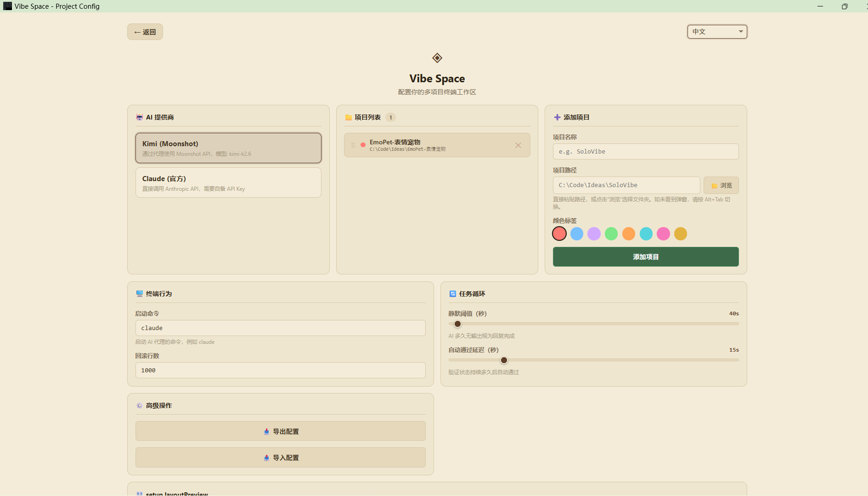This screenshot has width=868, height=496.
Task: Minimize the Vibe Space window
Action: 820,6
